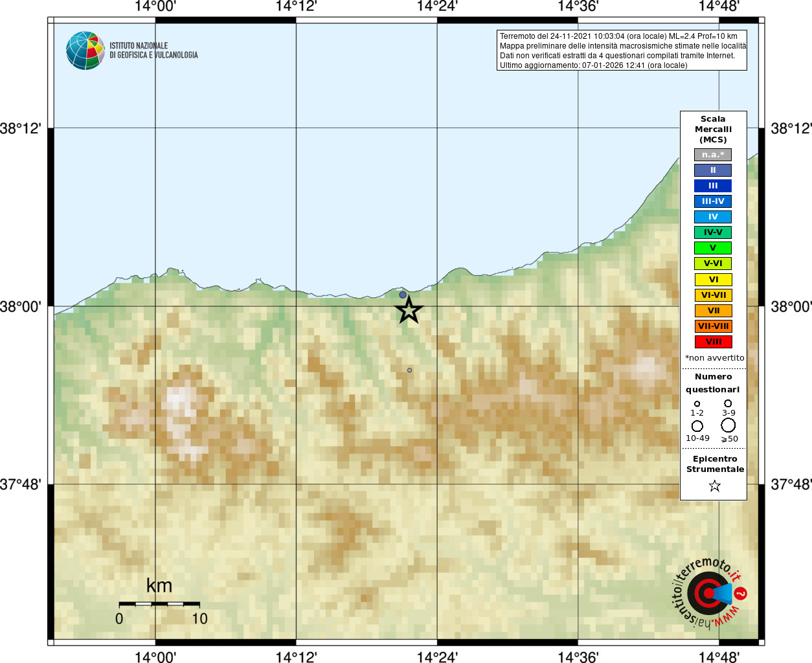Click the right axis label 37°48'
Viewport: 812px width, 663px height.
click(791, 484)
